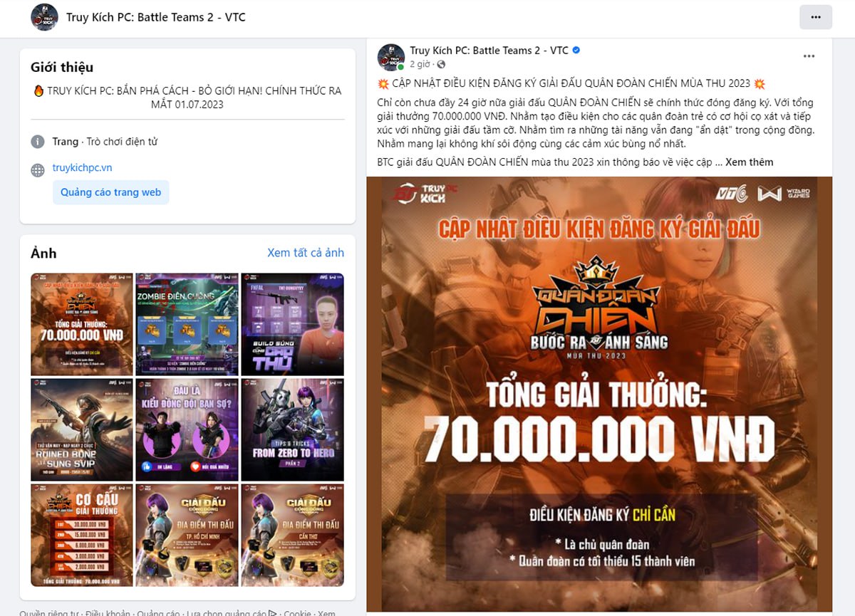
Task: Click the post author's profile picture
Action: (390, 57)
